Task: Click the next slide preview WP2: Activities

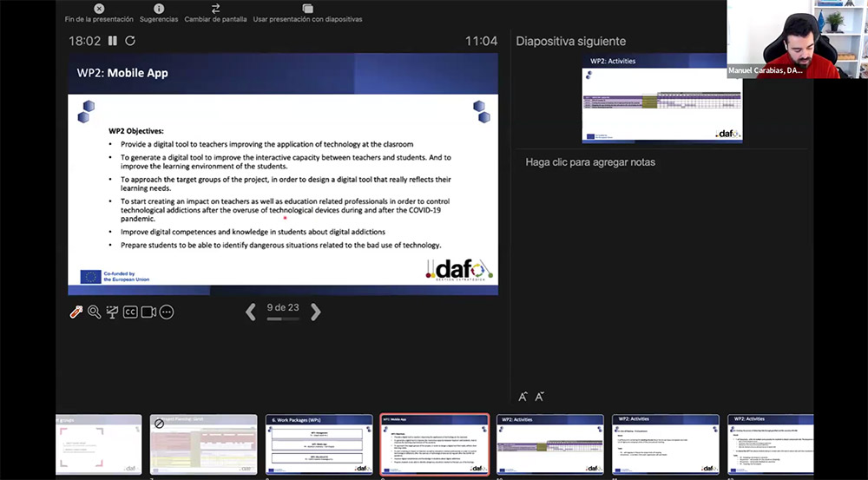Action: coord(661,103)
